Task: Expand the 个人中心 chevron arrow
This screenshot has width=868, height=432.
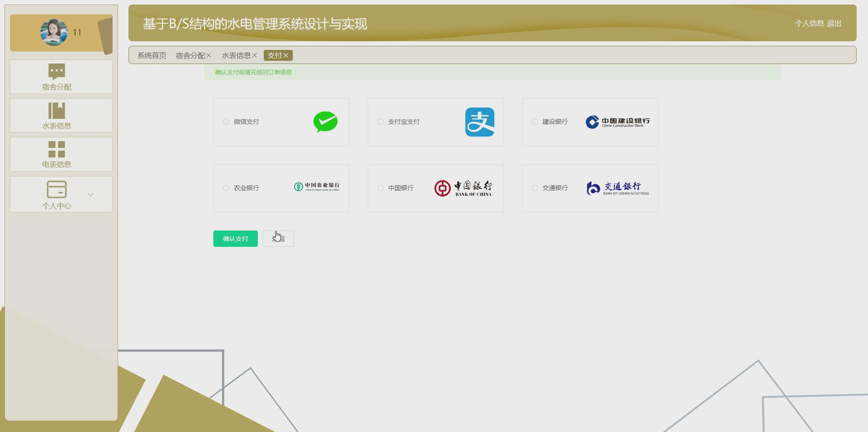Action: pos(90,195)
